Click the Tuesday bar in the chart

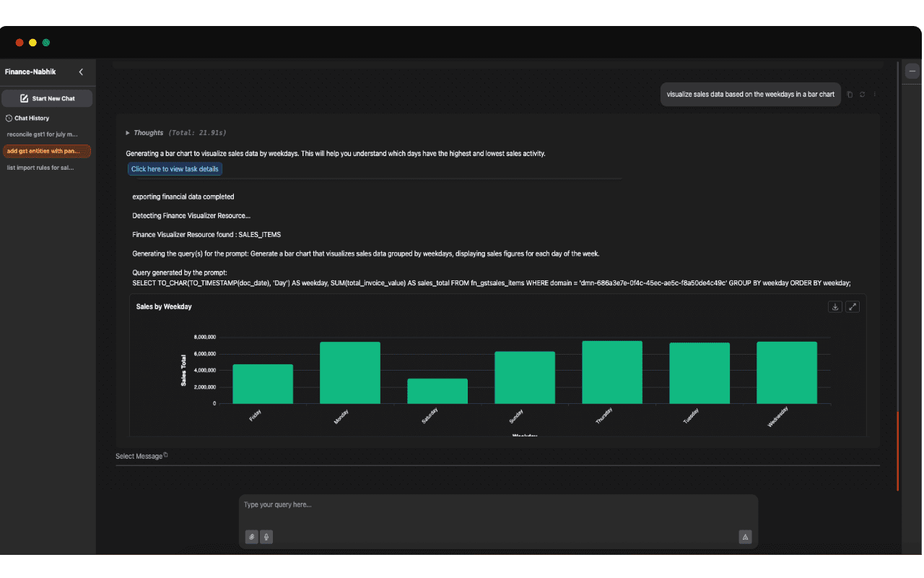pos(699,373)
